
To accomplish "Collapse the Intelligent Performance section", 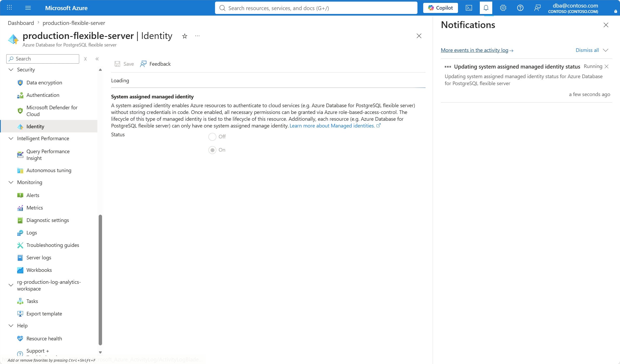I will [11, 138].
